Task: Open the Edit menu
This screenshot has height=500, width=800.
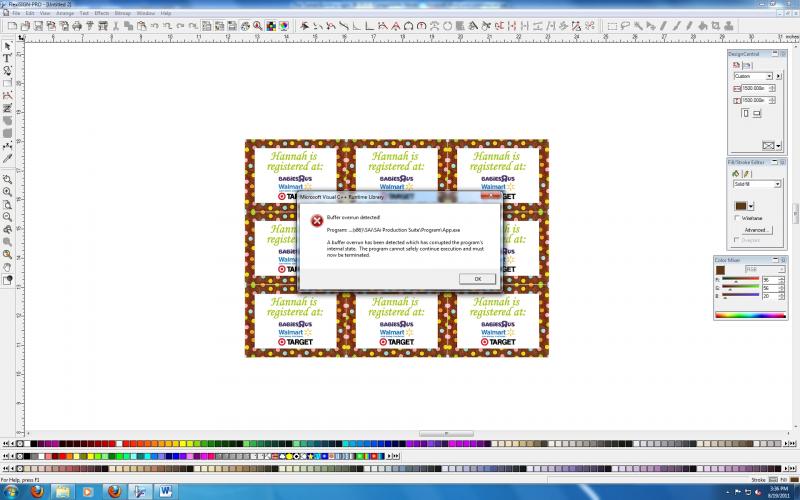Action: (x=30, y=13)
